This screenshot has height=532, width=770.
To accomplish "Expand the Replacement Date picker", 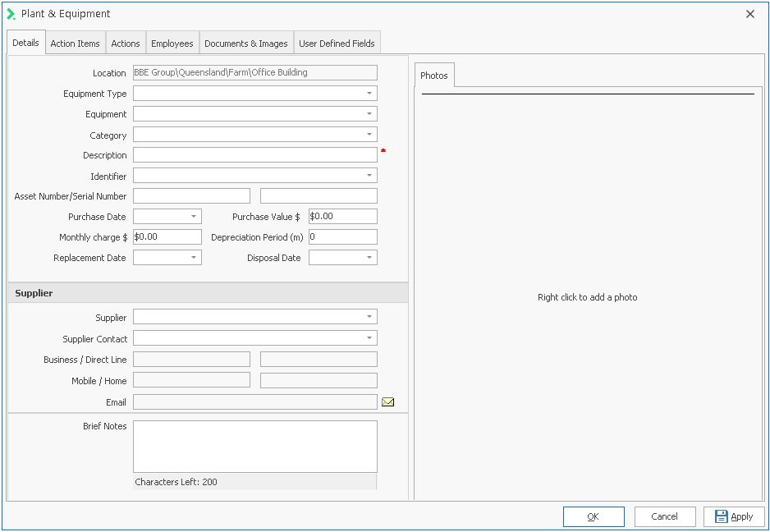I will point(194,258).
